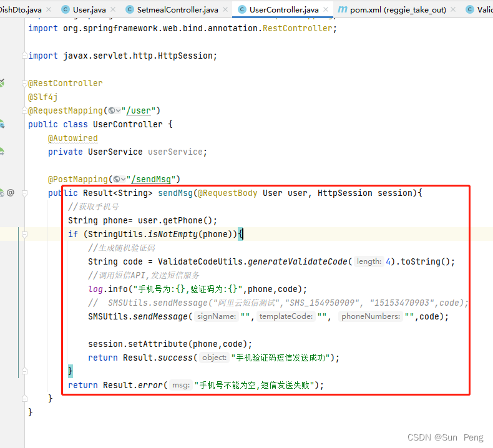This screenshot has height=448, width=493.
Task: Click the @Slf4j annotation
Action: point(43,97)
